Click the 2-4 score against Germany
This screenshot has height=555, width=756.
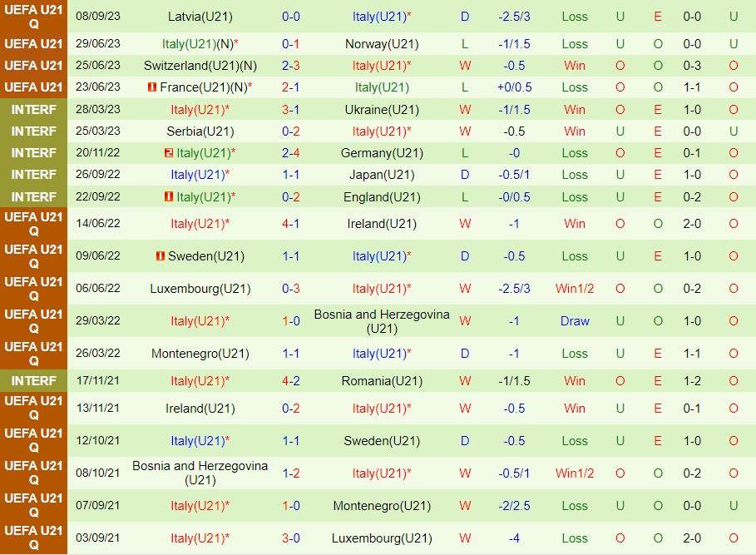coord(291,153)
